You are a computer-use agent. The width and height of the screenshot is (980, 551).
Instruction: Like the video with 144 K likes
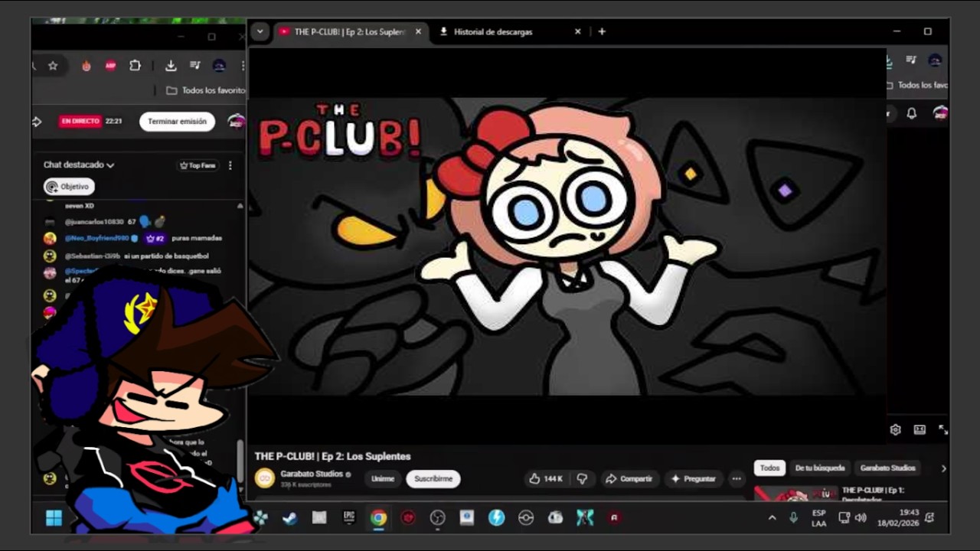point(546,479)
